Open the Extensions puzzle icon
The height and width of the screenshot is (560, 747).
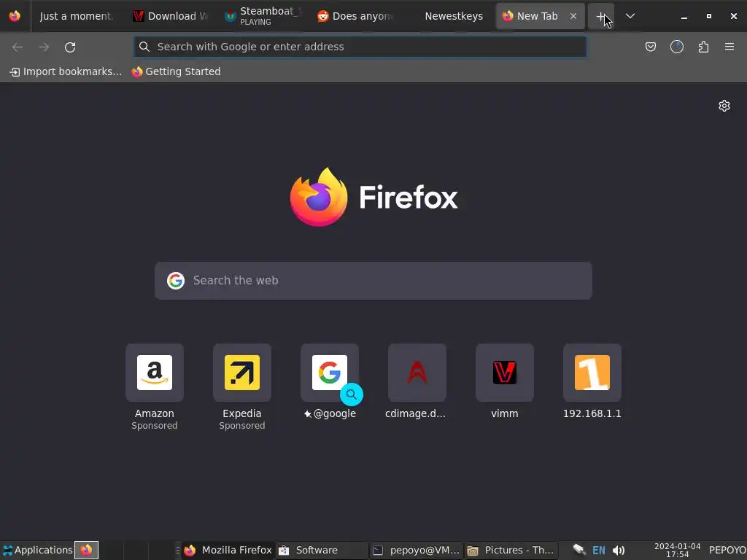point(703,47)
